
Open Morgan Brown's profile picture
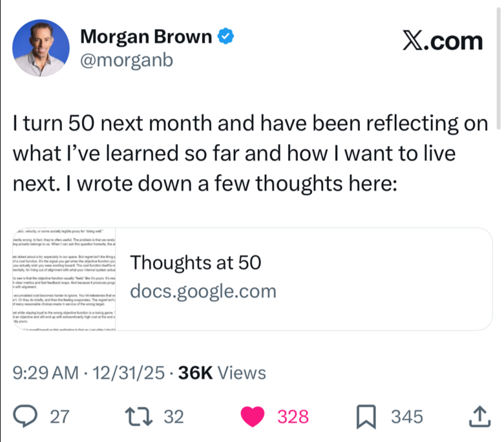point(41,48)
